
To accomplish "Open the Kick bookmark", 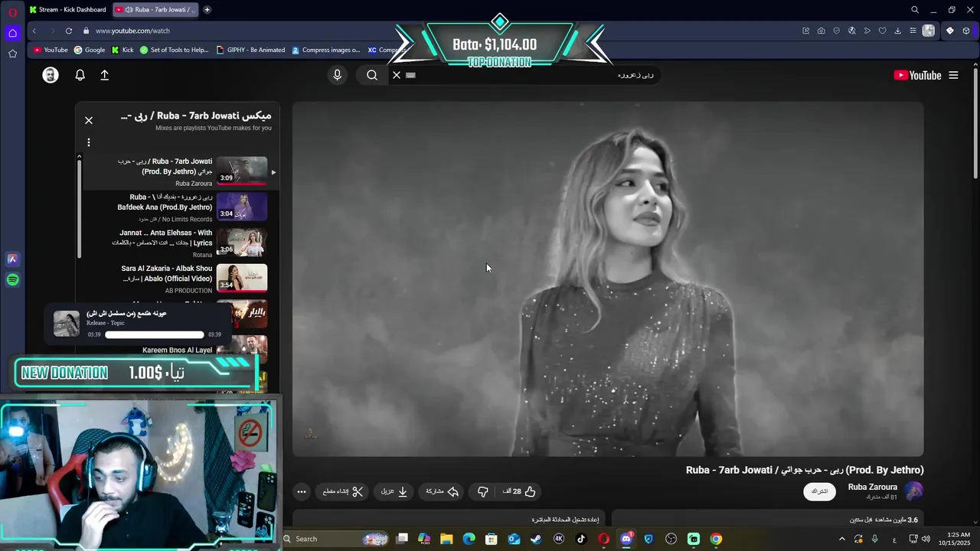I will (122, 50).
